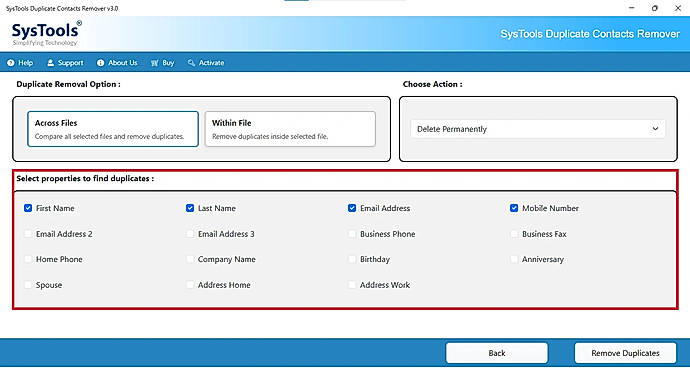The width and height of the screenshot is (690, 368).
Task: Tick the Home Phone checkbox
Action: point(28,259)
